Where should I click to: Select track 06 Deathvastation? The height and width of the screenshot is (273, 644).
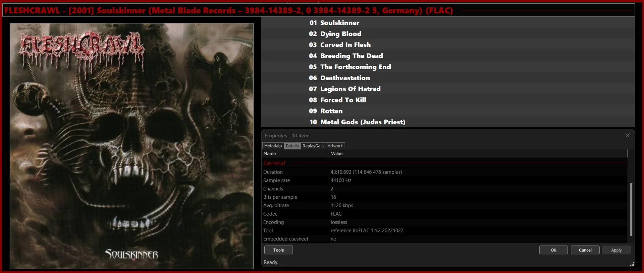coord(448,78)
